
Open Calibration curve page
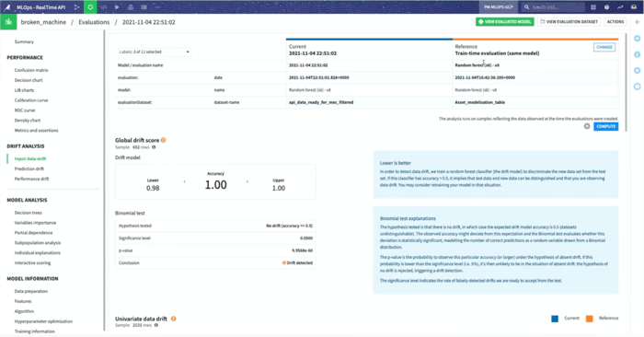click(x=31, y=100)
